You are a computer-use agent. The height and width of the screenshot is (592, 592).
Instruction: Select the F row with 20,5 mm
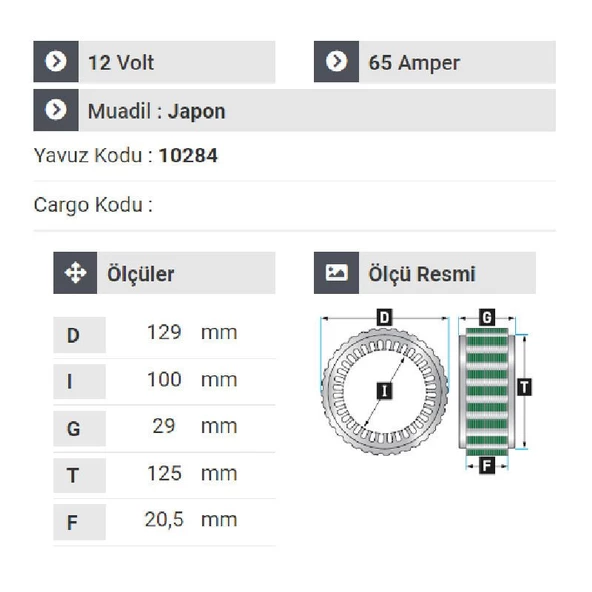164,522
